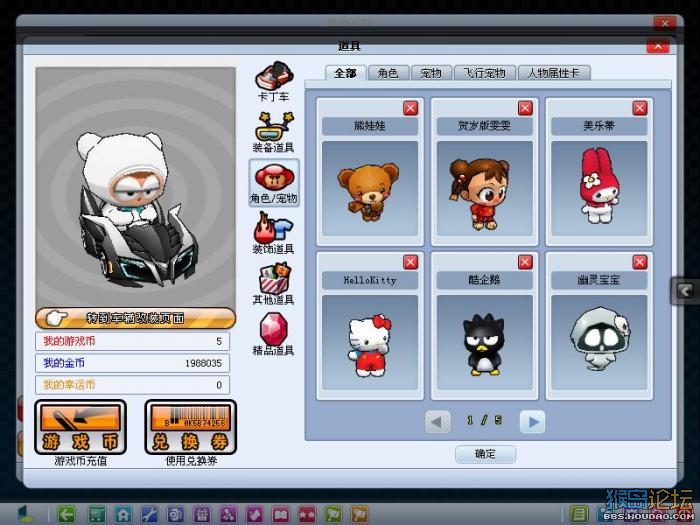
Task: Remove the 酷企鹅 item with red X
Action: (x=525, y=262)
